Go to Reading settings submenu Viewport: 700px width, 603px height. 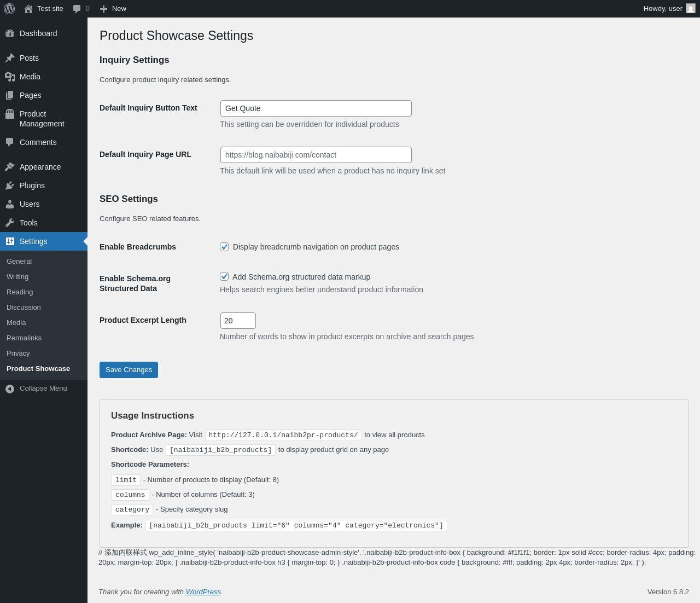click(20, 292)
